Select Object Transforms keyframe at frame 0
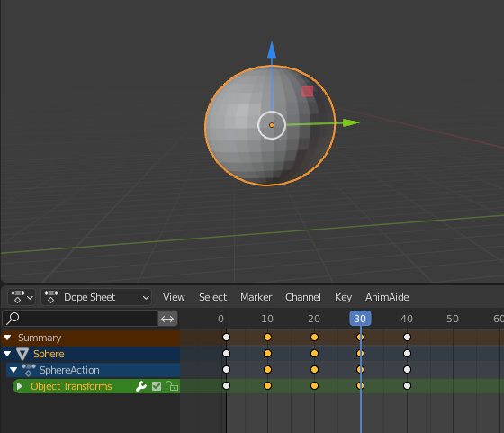This screenshot has height=433, width=504. pos(226,386)
